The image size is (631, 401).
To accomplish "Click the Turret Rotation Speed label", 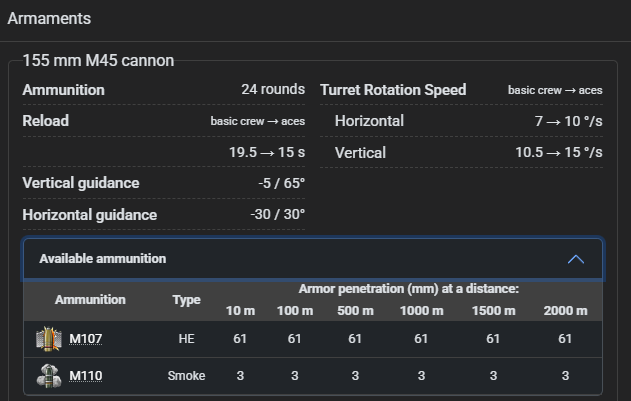I will pos(393,90).
